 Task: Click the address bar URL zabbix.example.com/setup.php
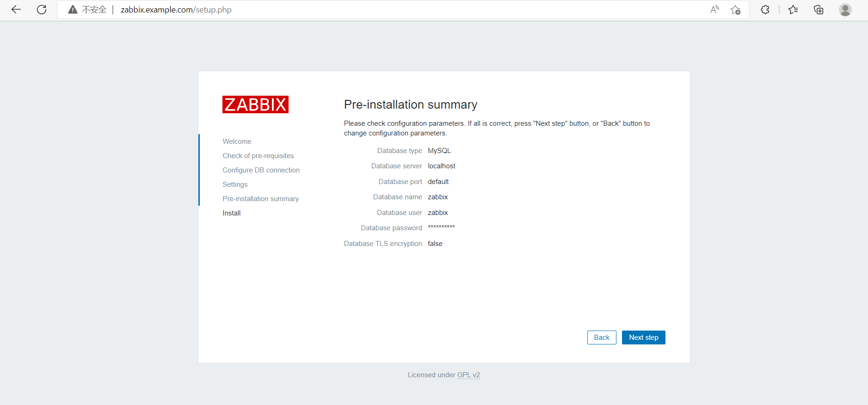176,10
